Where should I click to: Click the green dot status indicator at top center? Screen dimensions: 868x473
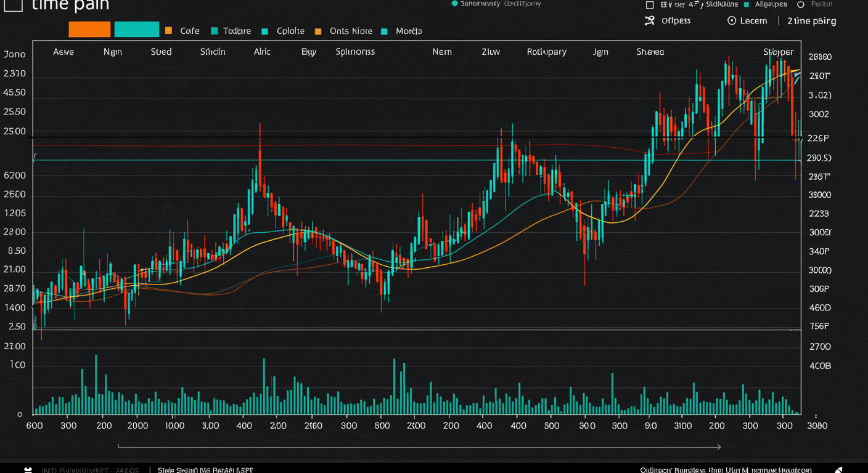tap(455, 4)
